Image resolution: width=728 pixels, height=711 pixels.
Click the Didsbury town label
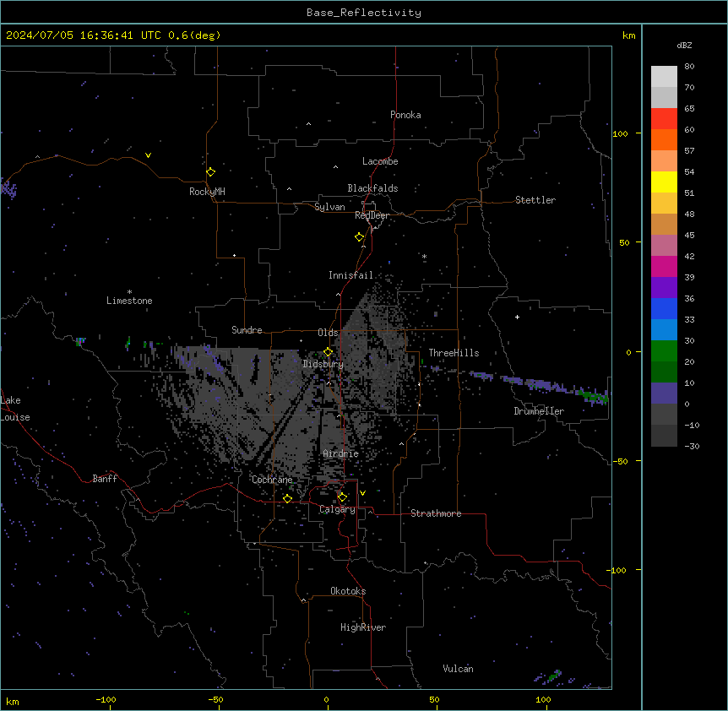coord(323,364)
